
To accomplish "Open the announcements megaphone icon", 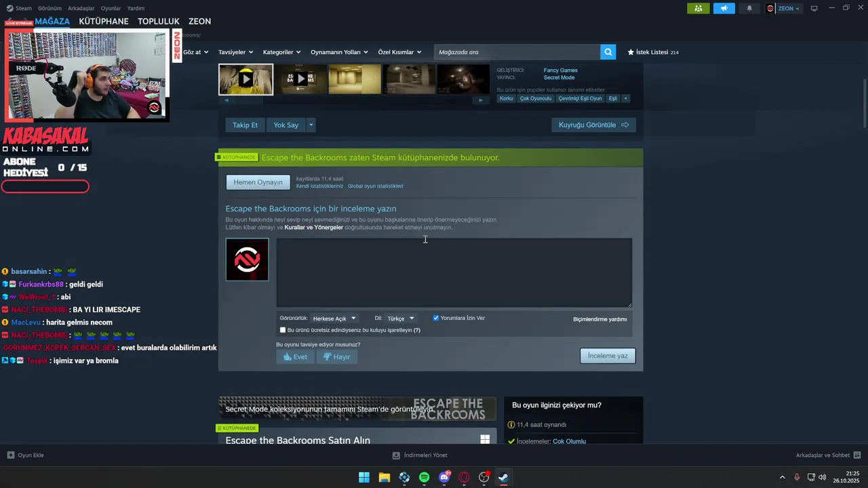I will coord(724,8).
